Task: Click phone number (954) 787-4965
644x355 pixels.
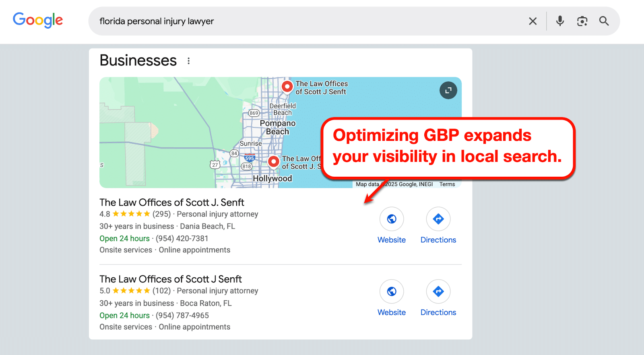Action: (182, 316)
